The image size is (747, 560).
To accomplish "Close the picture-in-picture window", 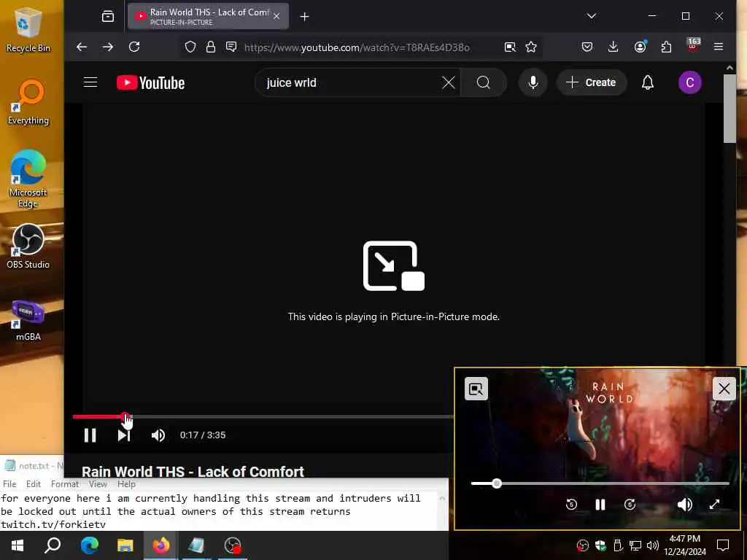I will [x=724, y=389].
